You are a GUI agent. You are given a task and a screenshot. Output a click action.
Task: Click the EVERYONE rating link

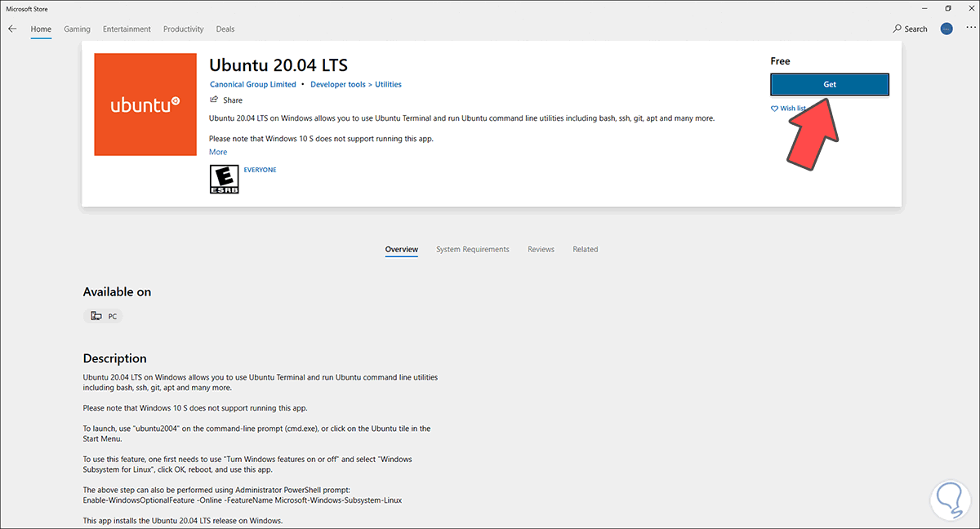click(x=261, y=170)
